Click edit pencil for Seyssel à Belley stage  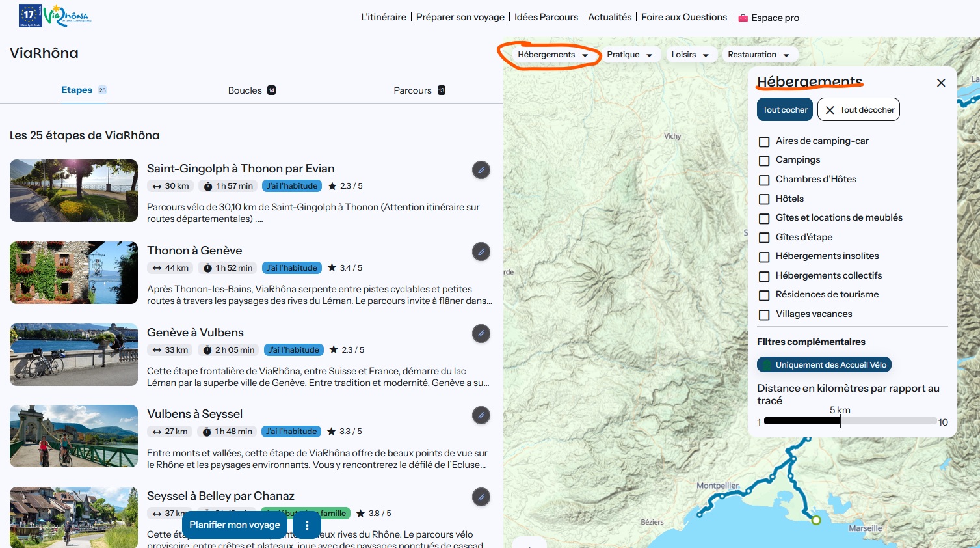click(481, 497)
